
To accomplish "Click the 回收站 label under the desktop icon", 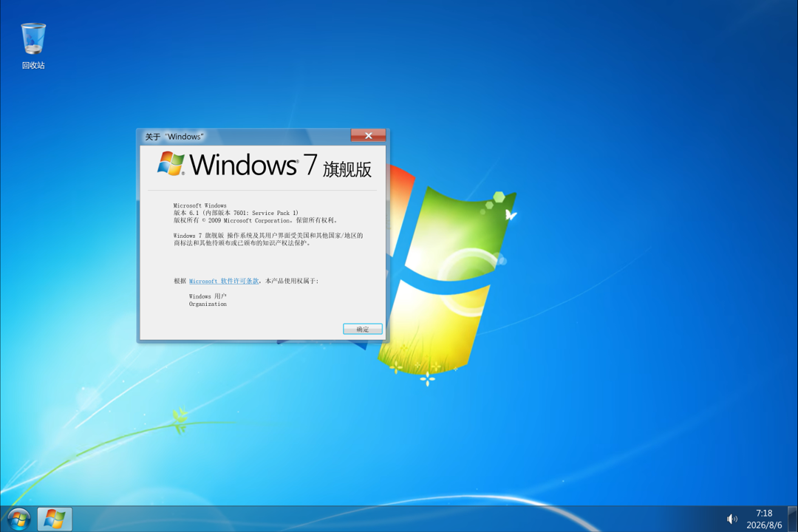I will (x=33, y=65).
